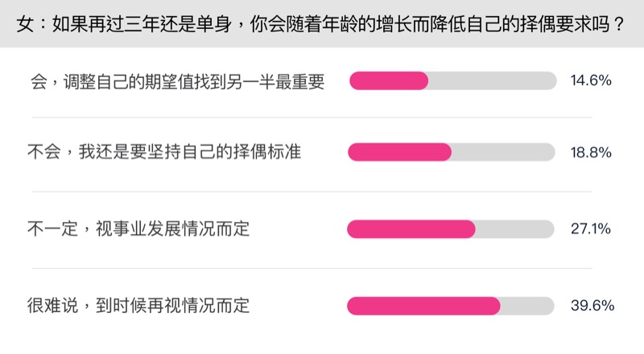Image resolution: width=644 pixels, height=354 pixels.
Task: Click the pink fill of the 14.6% bar
Action: 388,80
